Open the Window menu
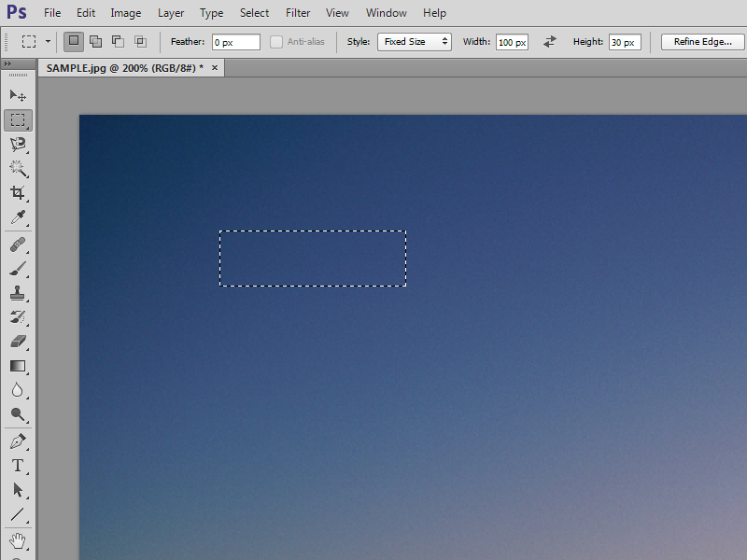 pyautogui.click(x=387, y=13)
